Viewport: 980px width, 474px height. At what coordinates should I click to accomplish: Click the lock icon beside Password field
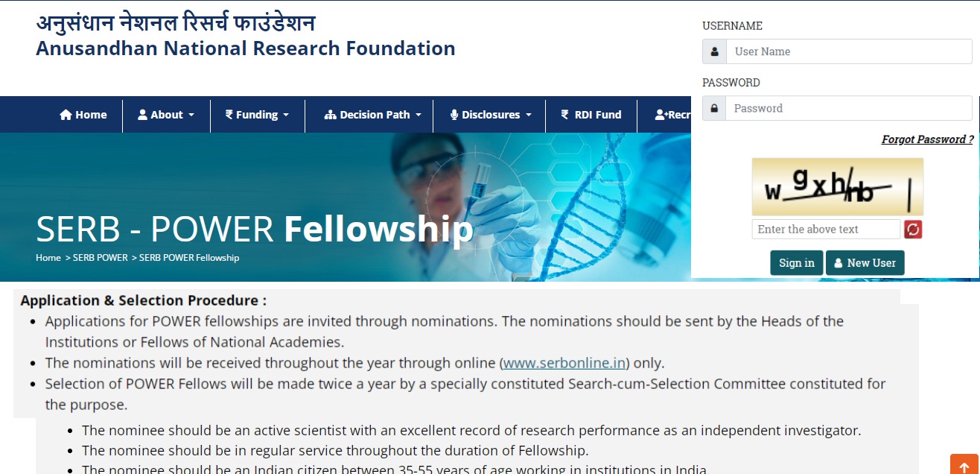click(714, 109)
